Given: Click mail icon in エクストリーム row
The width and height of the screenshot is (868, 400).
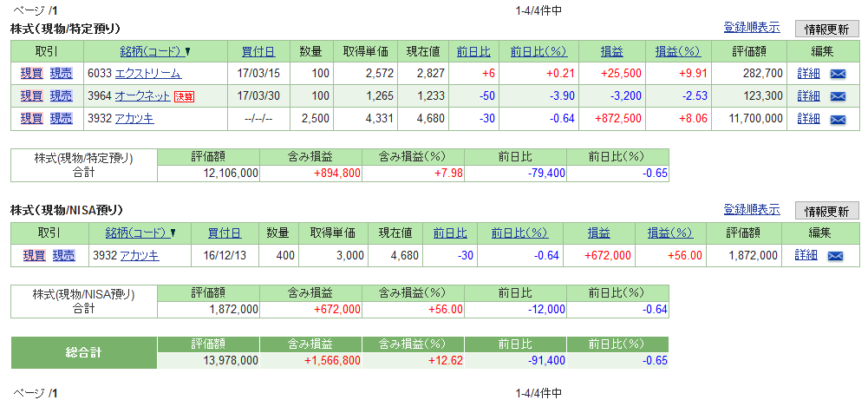Looking at the screenshot, I should pyautogui.click(x=839, y=74).
